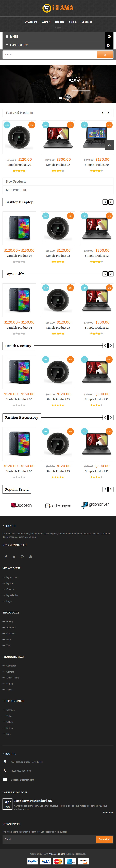This screenshot has width=116, height=868.
Task: Show previous Popular Brand with left arrow
Action: click(x=105, y=489)
